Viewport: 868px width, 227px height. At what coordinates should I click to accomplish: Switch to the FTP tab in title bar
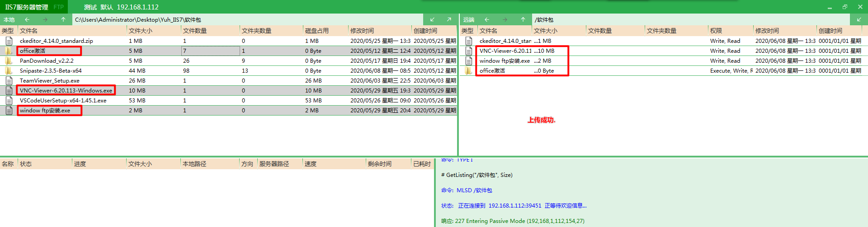[x=58, y=7]
